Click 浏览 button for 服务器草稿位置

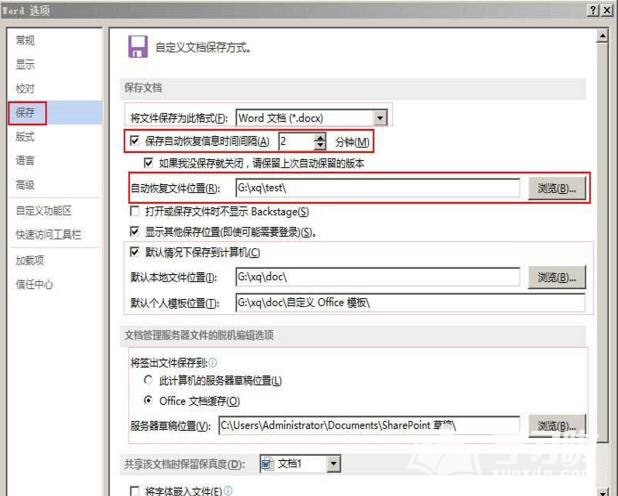pos(557,426)
